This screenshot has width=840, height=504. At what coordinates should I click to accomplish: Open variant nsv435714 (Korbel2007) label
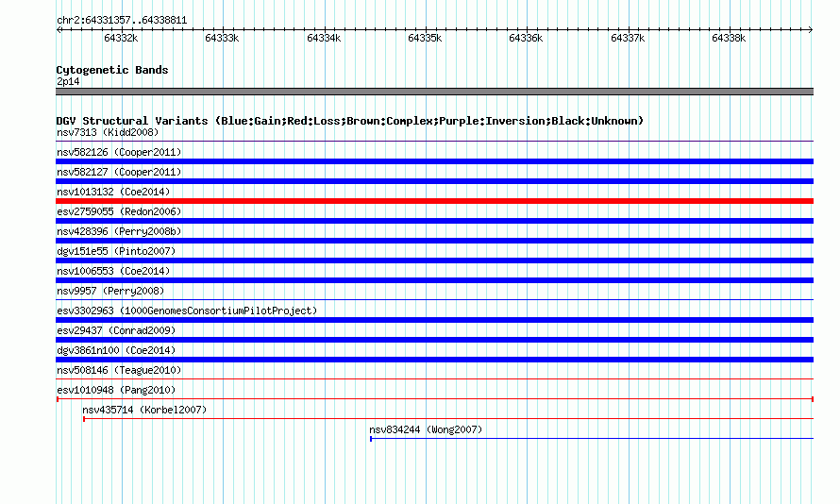144,410
